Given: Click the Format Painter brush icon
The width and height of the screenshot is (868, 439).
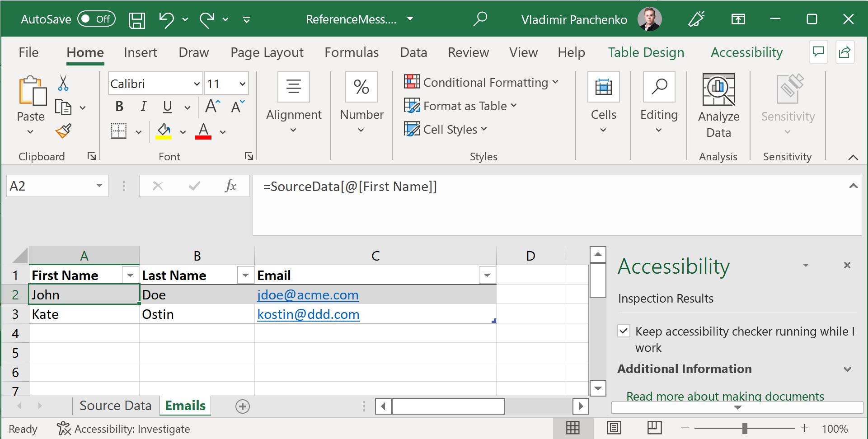Looking at the screenshot, I should click(63, 131).
